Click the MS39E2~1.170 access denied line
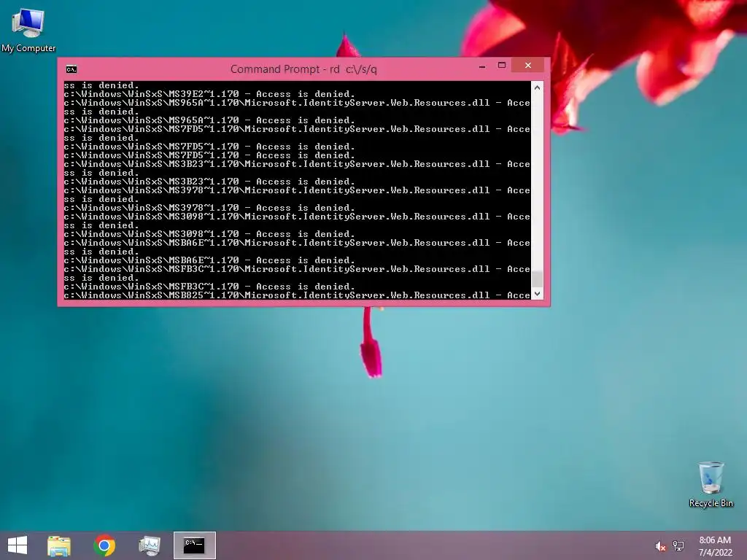 coord(209,94)
